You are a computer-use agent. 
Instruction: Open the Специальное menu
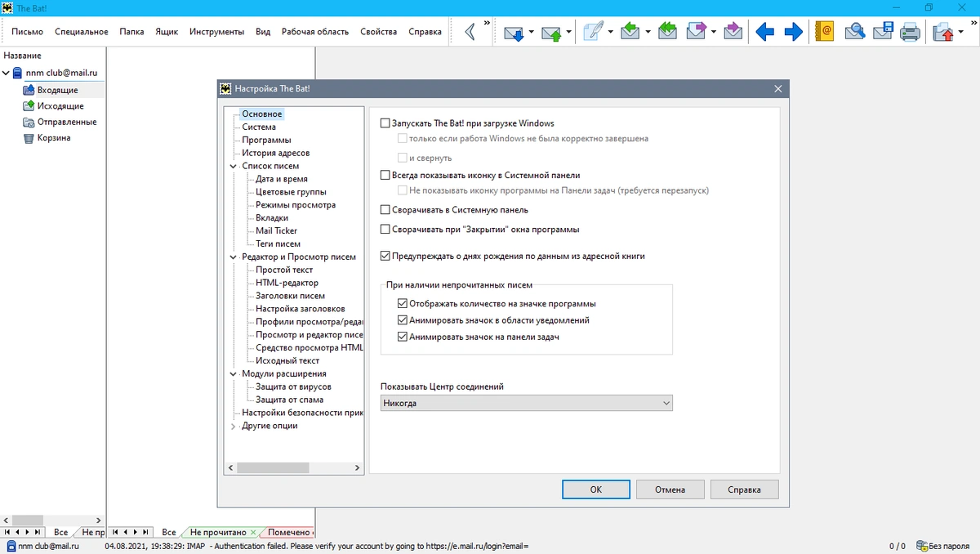(x=82, y=32)
